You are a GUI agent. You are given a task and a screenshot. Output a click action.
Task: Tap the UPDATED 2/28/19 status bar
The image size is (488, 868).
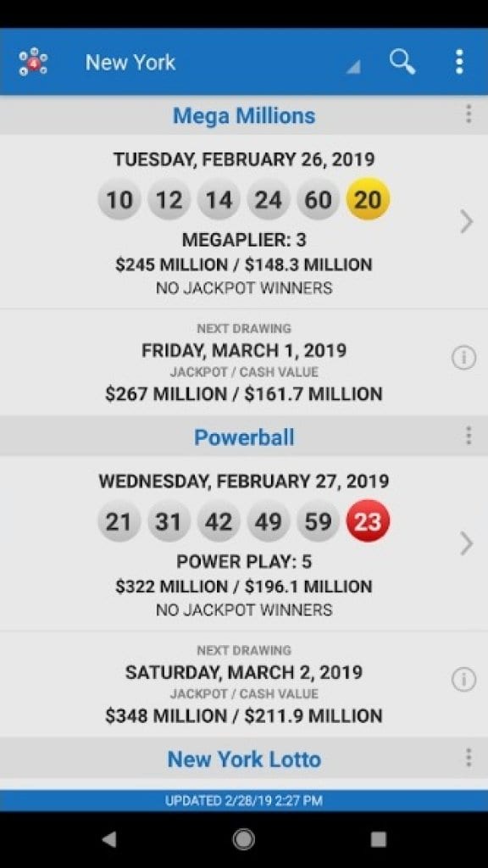click(x=244, y=798)
